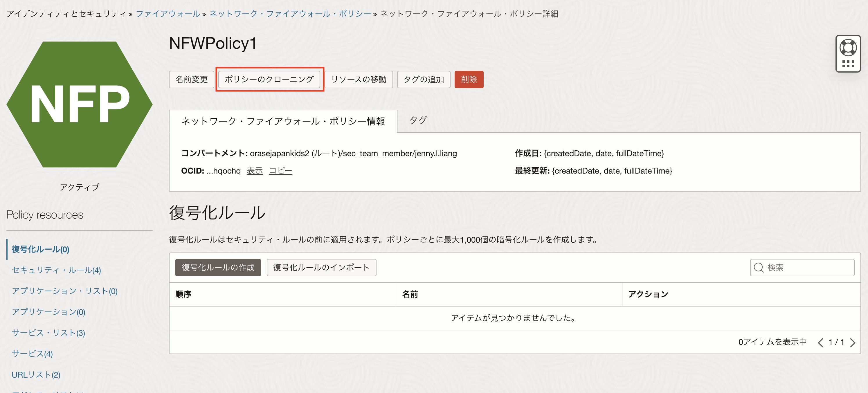
Task: Select サービス(4) in Policy resources
Action: click(32, 354)
